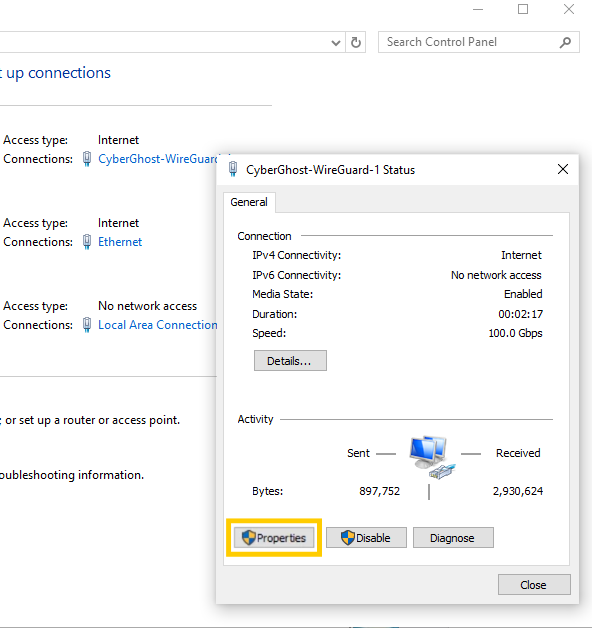Screen dimensions: 592x628
Task: Click the IPv4 'Internet' value
Action: tap(521, 255)
